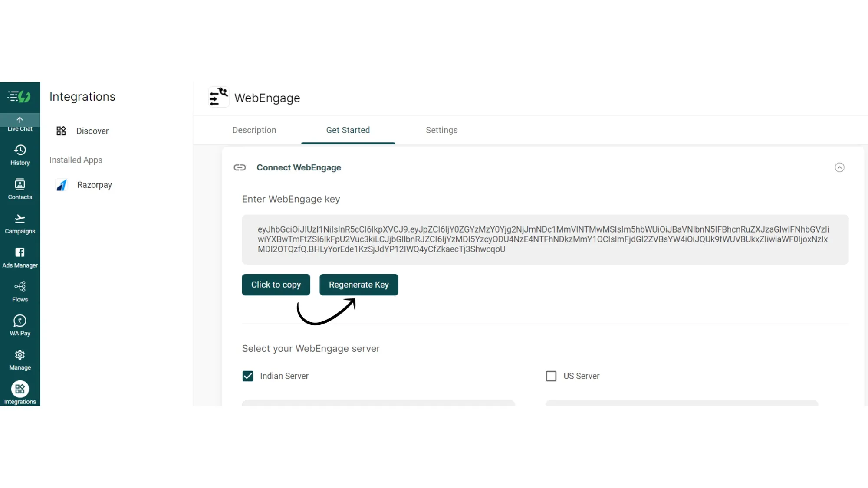The width and height of the screenshot is (868, 488).
Task: Open Manage settings panel
Action: 20,359
